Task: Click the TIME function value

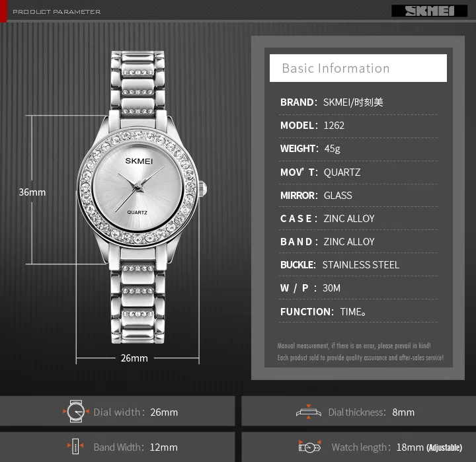Action: pos(353,312)
